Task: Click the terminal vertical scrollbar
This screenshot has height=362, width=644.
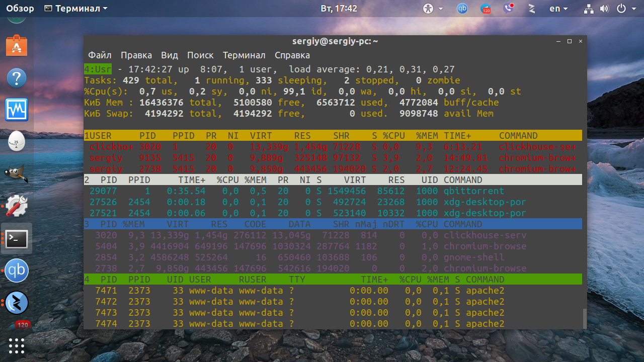Action: pos(584,318)
